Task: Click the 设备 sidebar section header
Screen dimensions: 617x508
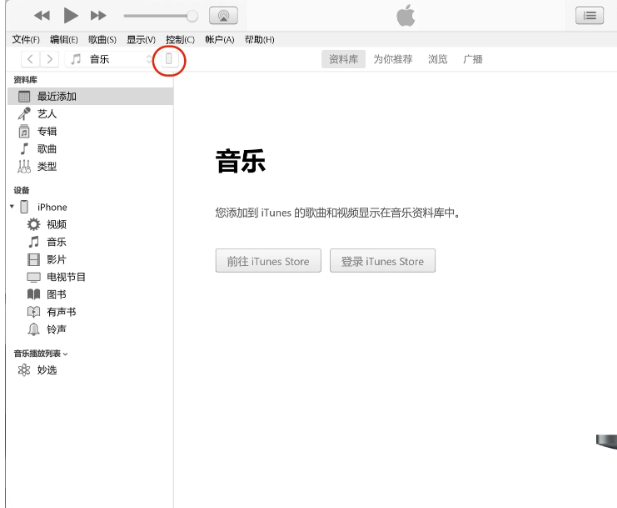Action: pos(21,190)
